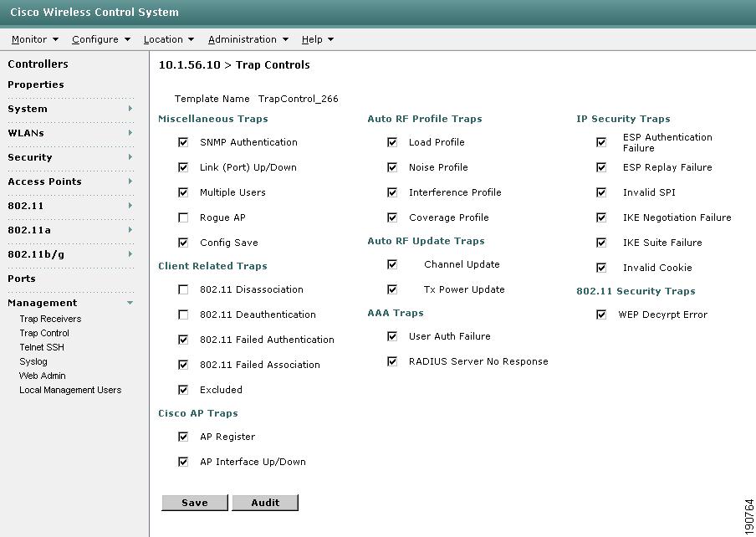
Task: Toggle the Channel Update checkbox
Action: click(x=392, y=264)
